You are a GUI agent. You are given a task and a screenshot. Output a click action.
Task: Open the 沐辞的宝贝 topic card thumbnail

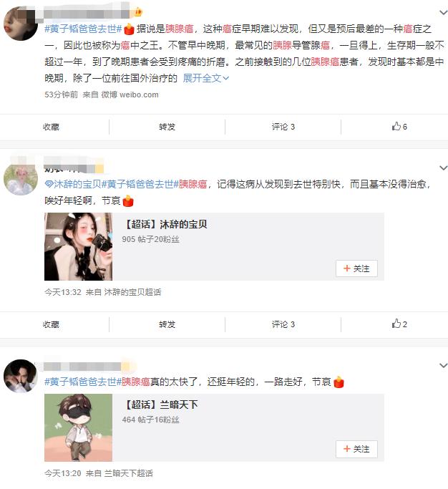[x=78, y=246]
